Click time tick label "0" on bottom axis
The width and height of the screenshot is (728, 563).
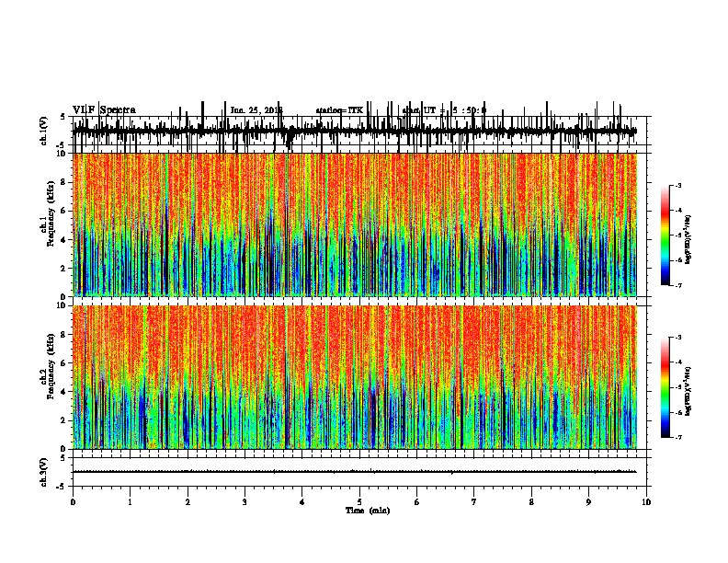pyautogui.click(x=73, y=502)
